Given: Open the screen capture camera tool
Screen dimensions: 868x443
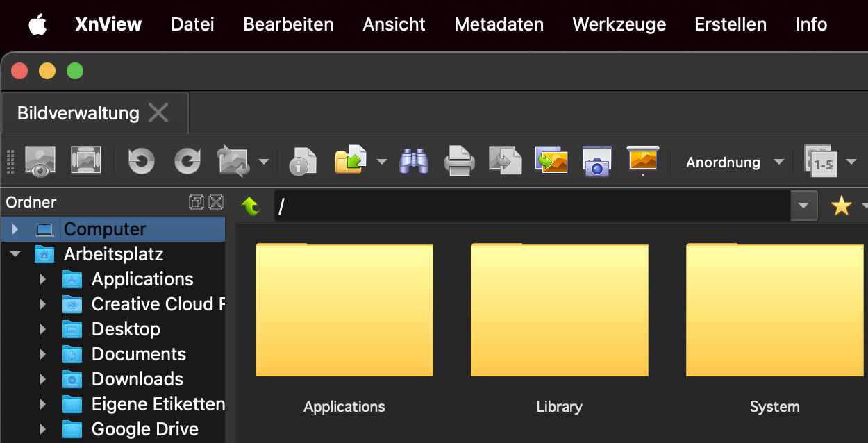Looking at the screenshot, I should click(597, 161).
